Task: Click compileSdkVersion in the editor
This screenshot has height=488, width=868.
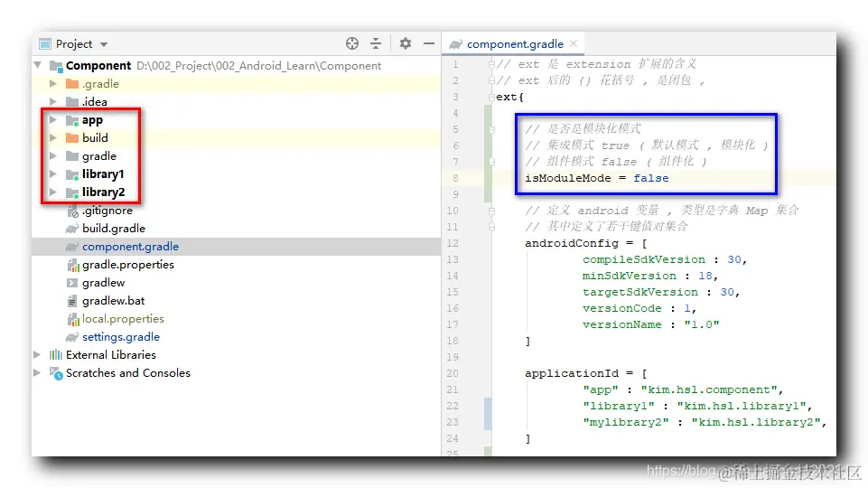Action: [644, 259]
